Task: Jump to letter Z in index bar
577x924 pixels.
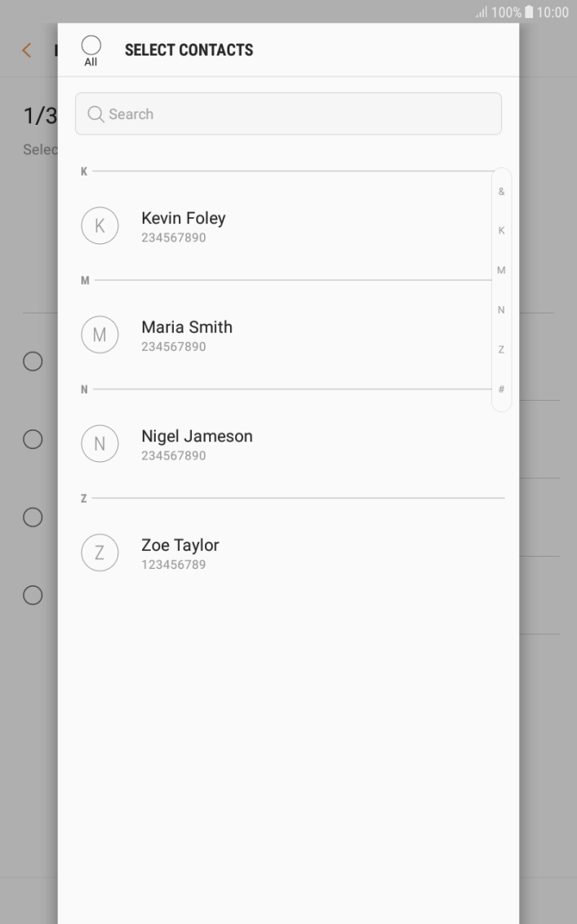Action: pos(501,349)
